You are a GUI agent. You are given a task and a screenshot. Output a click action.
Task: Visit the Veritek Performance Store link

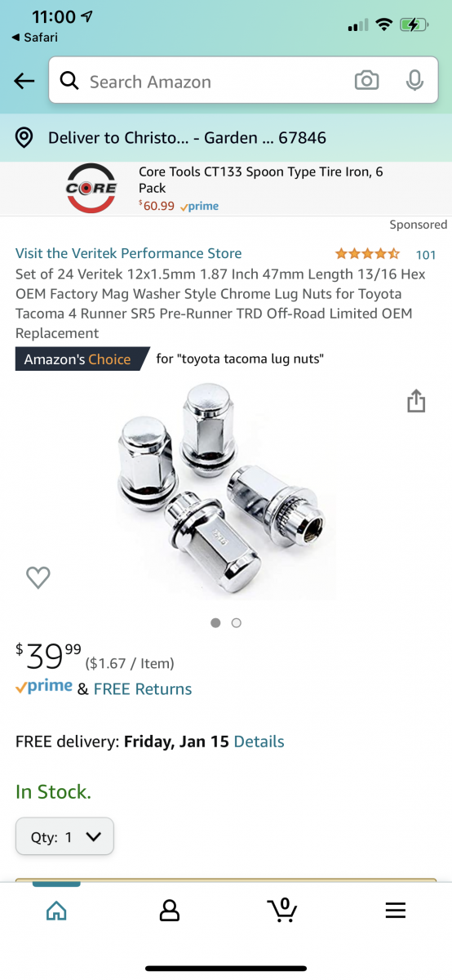[x=129, y=253]
